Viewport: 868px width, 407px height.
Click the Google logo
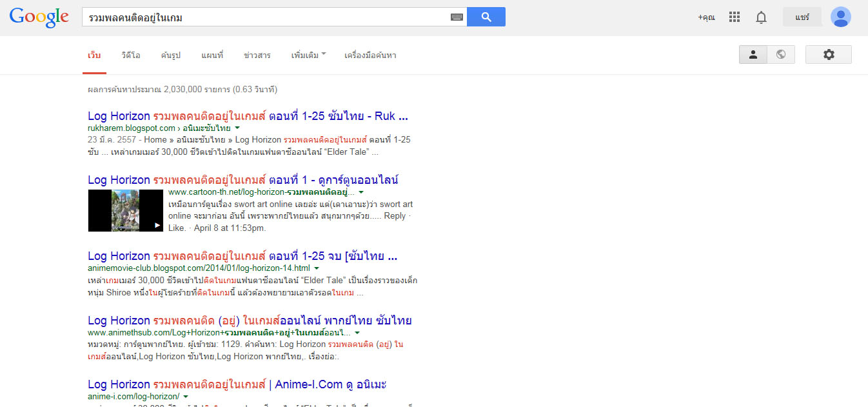(39, 17)
